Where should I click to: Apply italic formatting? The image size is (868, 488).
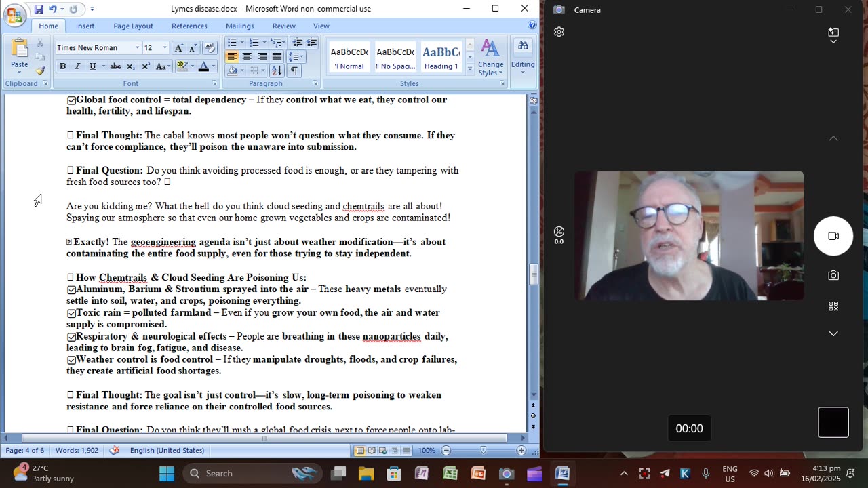tap(77, 66)
